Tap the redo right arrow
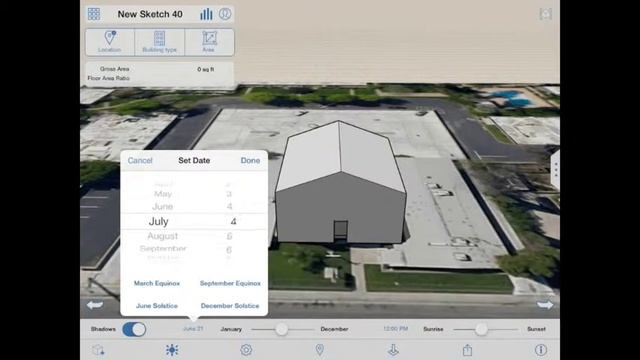This screenshot has height=360, width=640. [545, 305]
